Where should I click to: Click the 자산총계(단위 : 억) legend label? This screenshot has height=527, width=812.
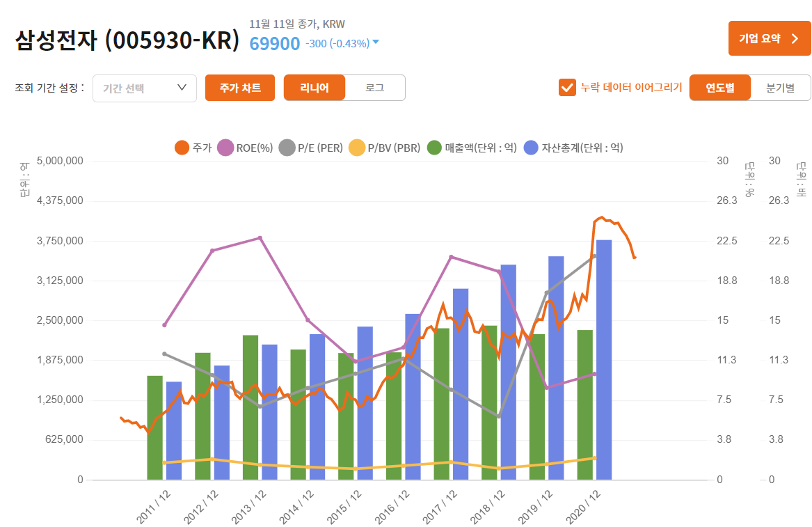[x=582, y=148]
